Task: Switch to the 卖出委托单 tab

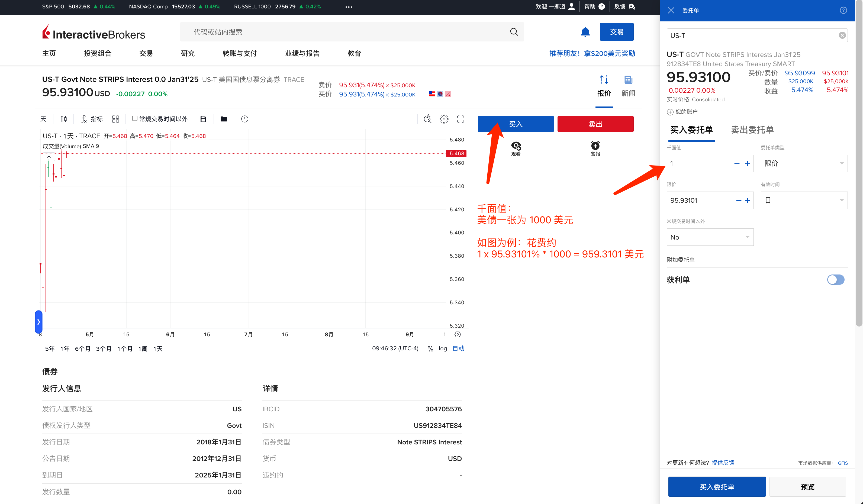Action: point(752,130)
